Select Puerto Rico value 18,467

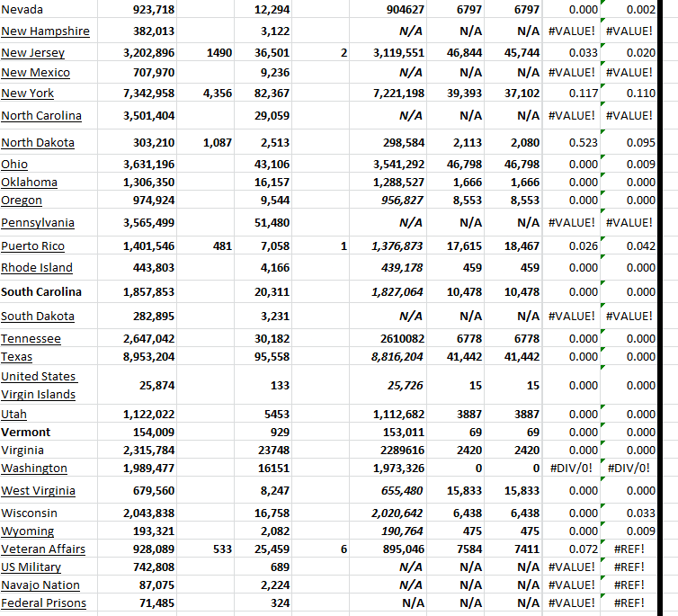(513, 246)
